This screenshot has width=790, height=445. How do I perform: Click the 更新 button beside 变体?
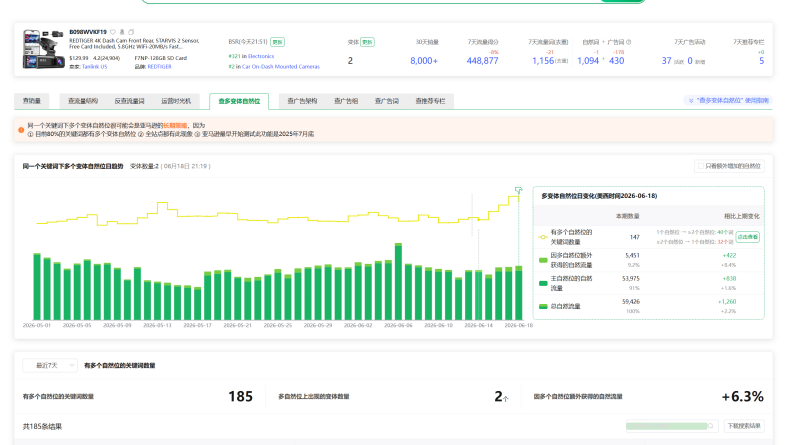coord(367,42)
